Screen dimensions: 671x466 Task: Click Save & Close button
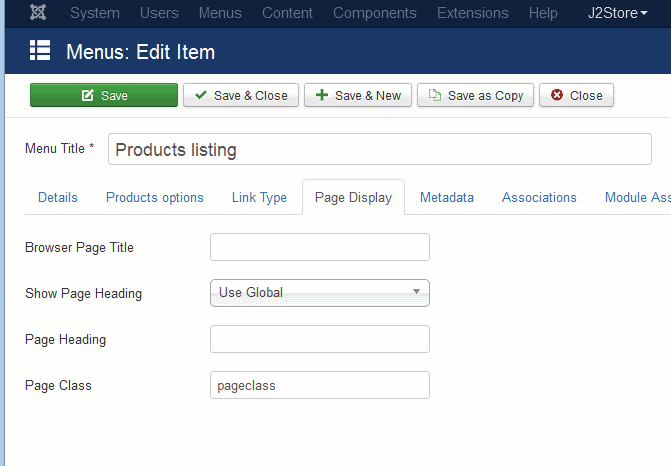(241, 95)
